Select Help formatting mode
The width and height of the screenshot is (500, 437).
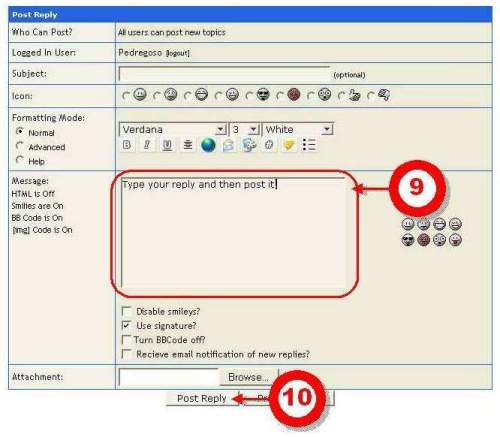(20, 160)
